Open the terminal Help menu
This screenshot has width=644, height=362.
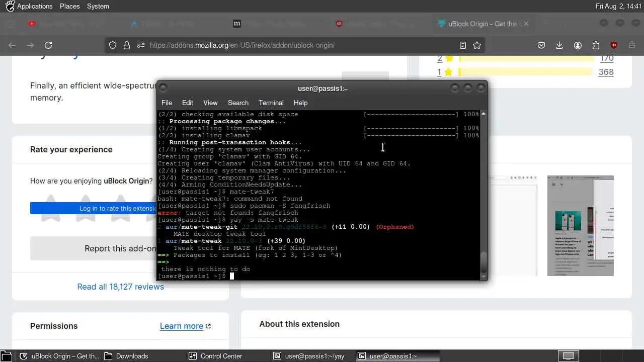tap(300, 103)
